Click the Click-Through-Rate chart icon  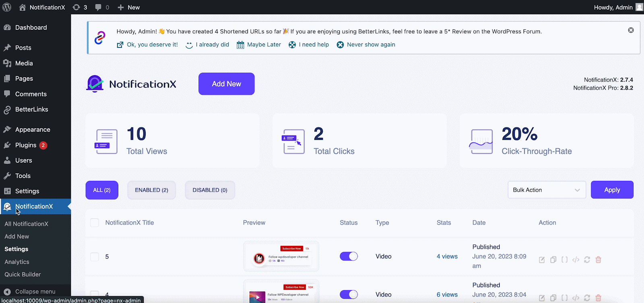[x=481, y=141]
